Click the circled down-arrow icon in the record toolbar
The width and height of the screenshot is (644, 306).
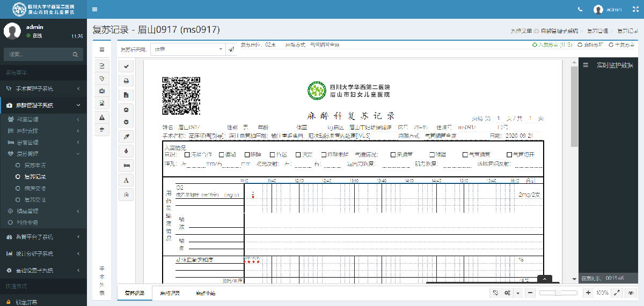coord(126,122)
